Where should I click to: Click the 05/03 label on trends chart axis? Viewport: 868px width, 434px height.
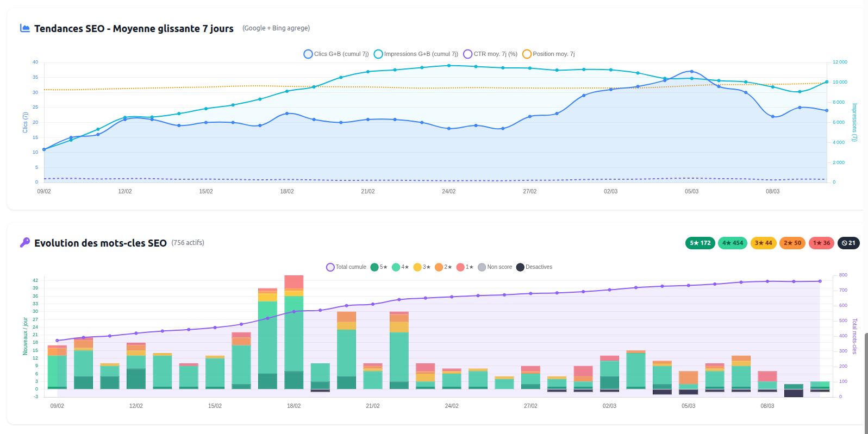(692, 191)
